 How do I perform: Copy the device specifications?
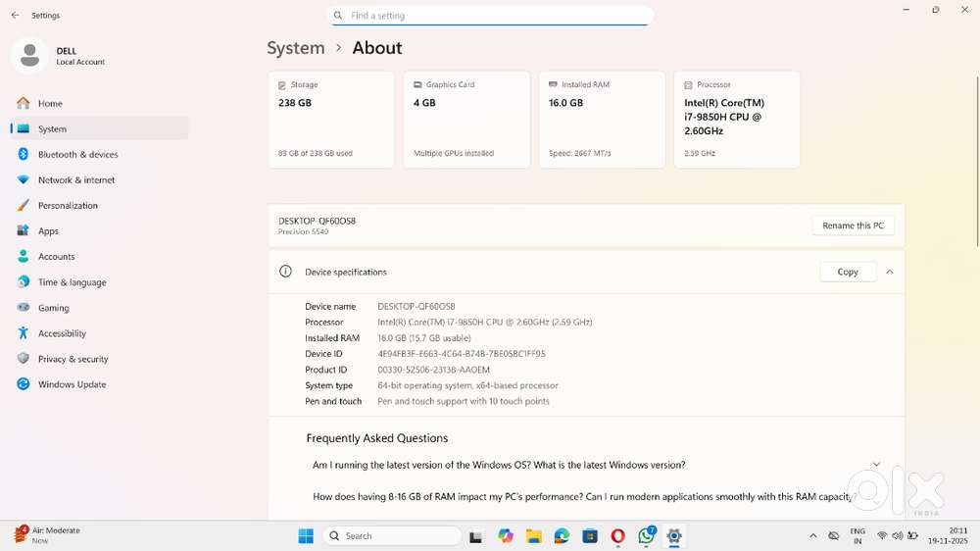point(848,272)
